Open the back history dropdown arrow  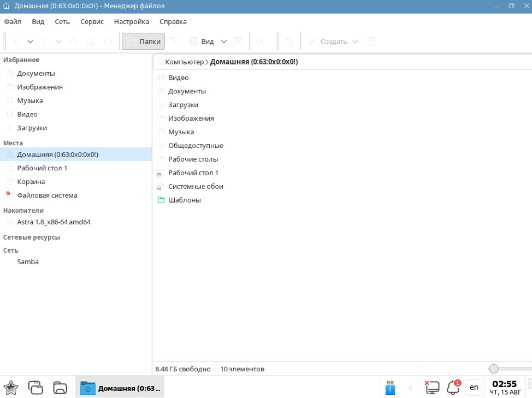[31, 41]
